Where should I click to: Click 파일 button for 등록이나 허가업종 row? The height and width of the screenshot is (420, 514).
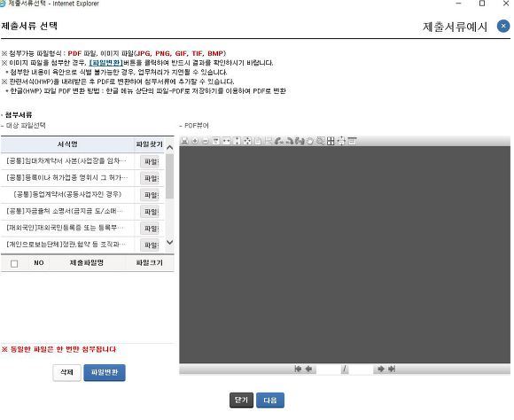(150, 178)
